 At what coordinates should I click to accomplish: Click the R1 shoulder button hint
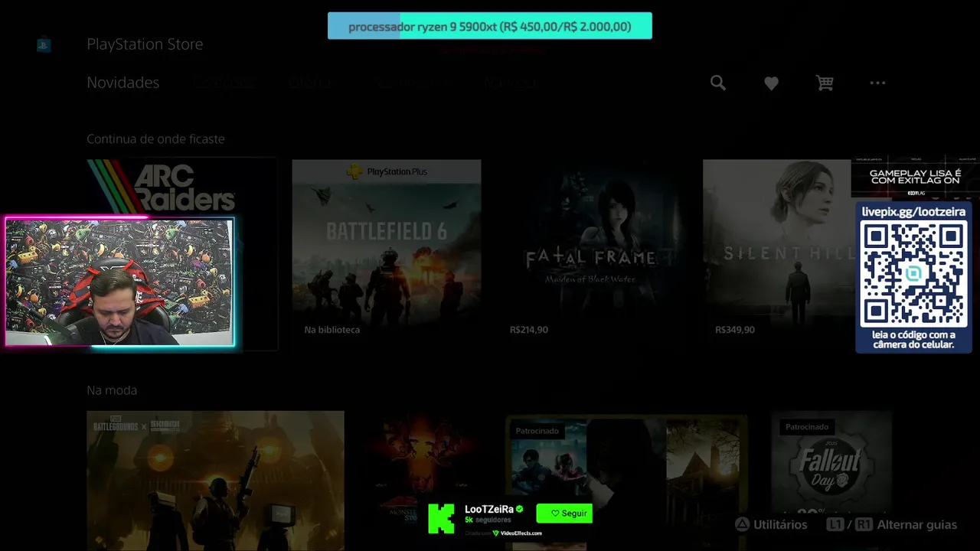(x=864, y=525)
